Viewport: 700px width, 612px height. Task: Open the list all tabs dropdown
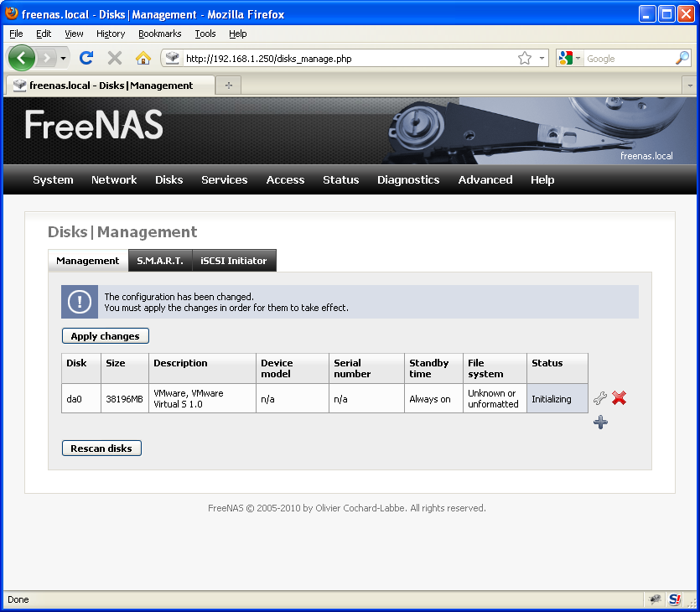tap(690, 86)
